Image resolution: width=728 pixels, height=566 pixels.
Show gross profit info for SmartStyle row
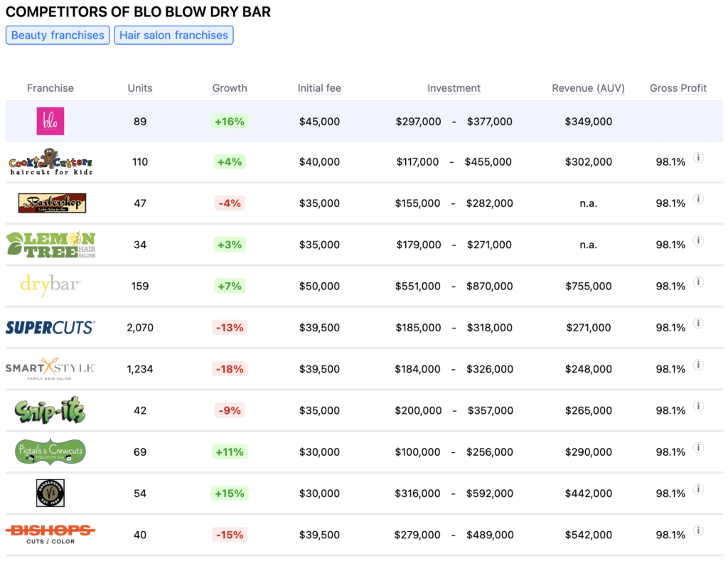tap(698, 365)
